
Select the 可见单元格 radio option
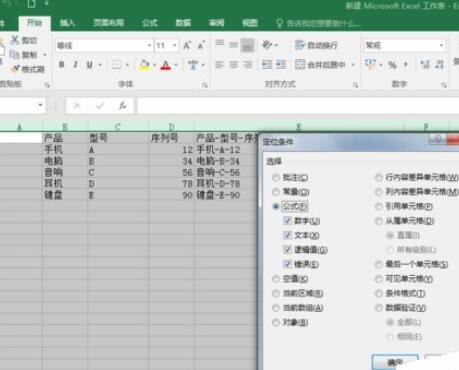click(x=379, y=279)
